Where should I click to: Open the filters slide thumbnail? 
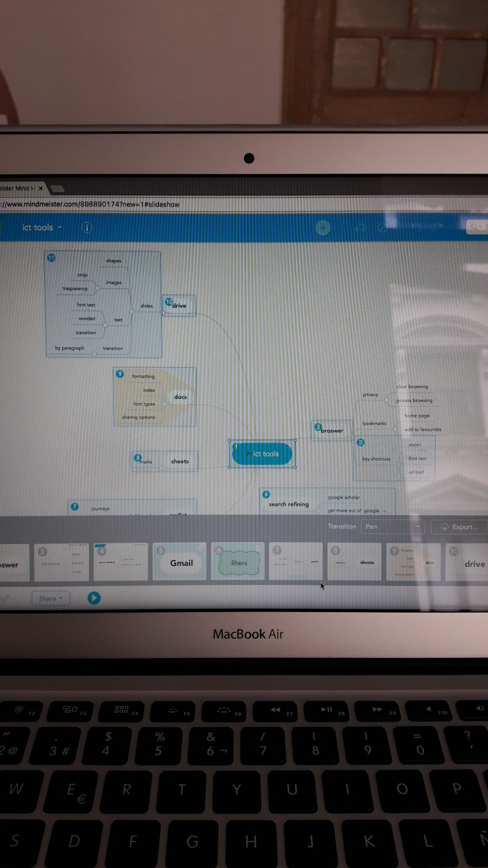(237, 562)
